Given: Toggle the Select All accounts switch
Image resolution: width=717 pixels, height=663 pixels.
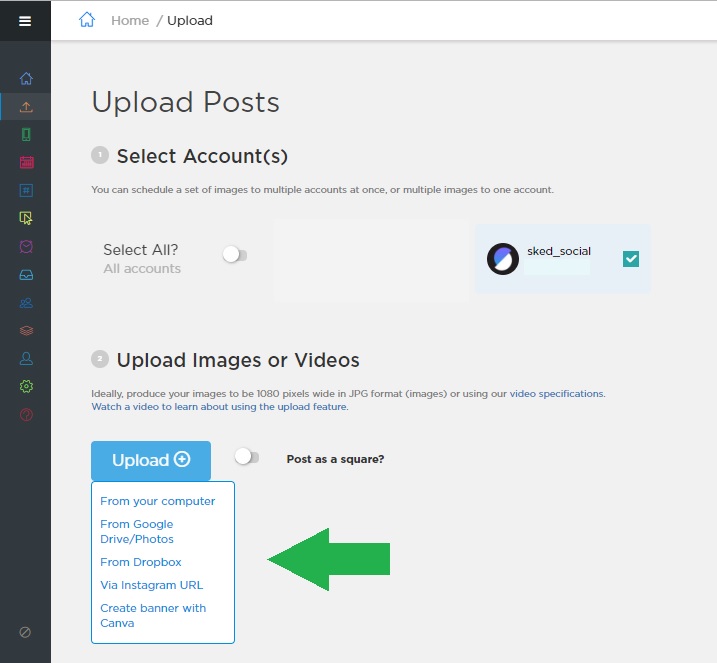Looking at the screenshot, I should pos(235,255).
